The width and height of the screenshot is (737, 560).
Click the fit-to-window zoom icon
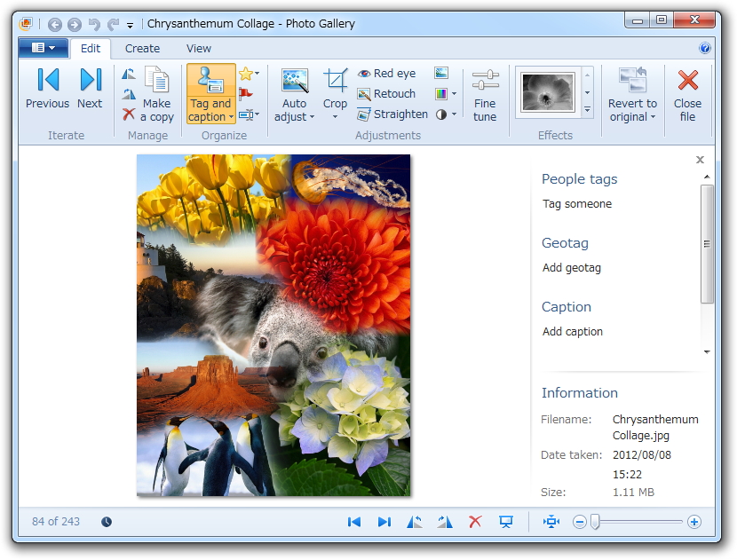[551, 522]
